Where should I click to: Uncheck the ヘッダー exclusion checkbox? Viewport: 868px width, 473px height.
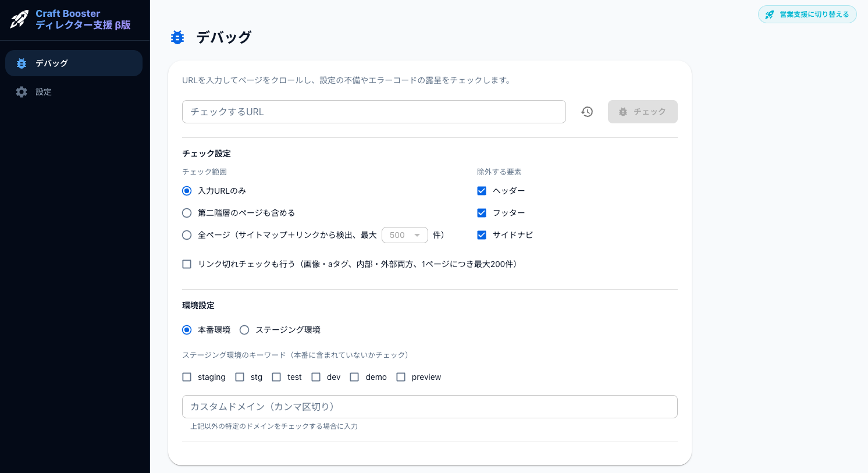point(482,191)
